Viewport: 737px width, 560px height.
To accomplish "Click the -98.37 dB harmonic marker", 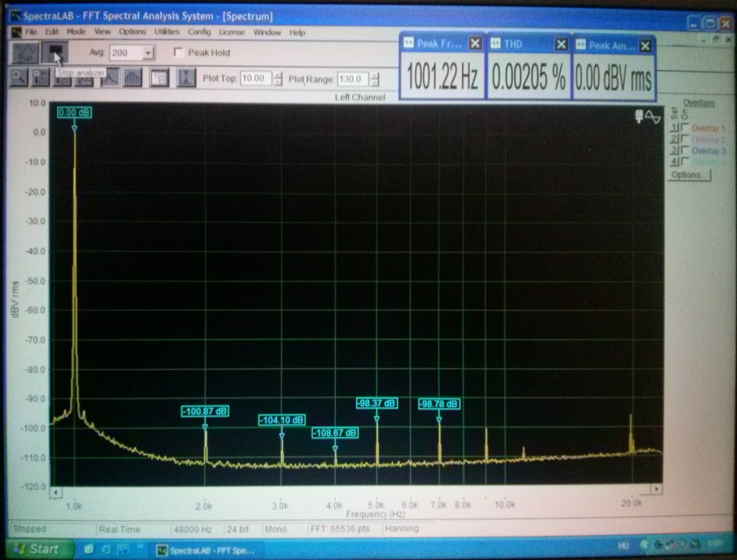I will [x=377, y=403].
